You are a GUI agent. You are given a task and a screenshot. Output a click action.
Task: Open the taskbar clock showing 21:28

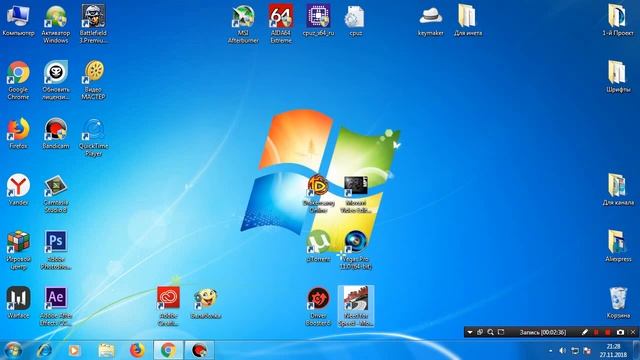[x=613, y=351]
